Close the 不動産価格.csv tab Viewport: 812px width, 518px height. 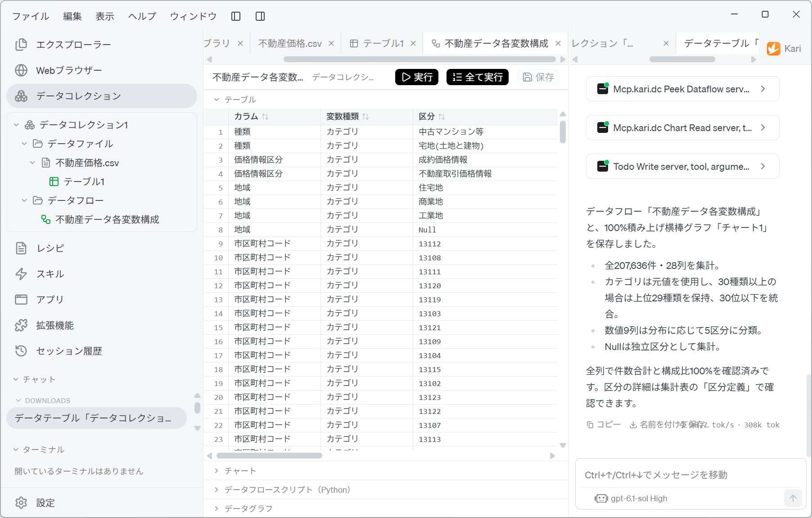coord(331,43)
